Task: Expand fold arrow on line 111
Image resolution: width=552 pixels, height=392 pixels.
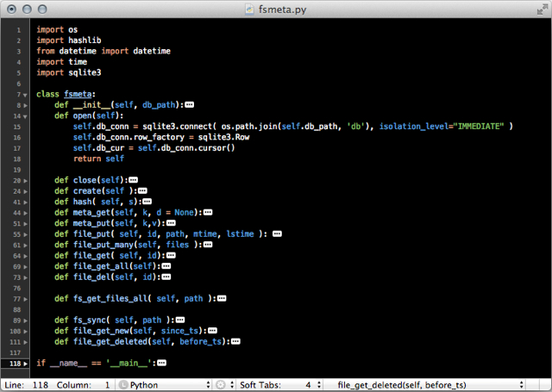Action: coord(25,342)
